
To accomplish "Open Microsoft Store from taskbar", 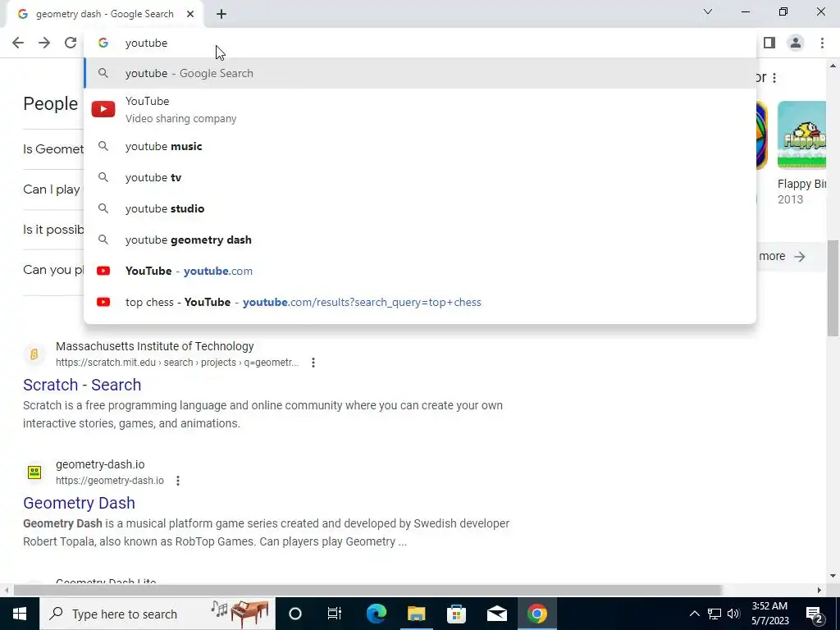I will click(456, 614).
